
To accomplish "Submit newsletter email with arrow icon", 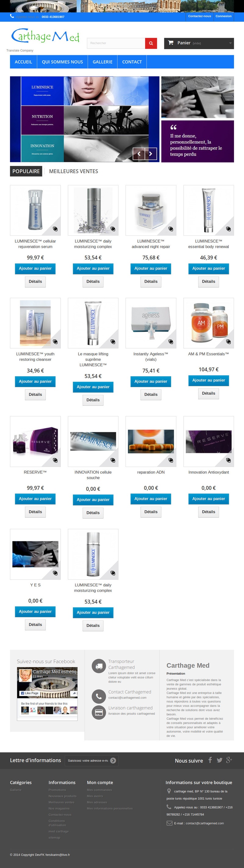I will click(113, 761).
